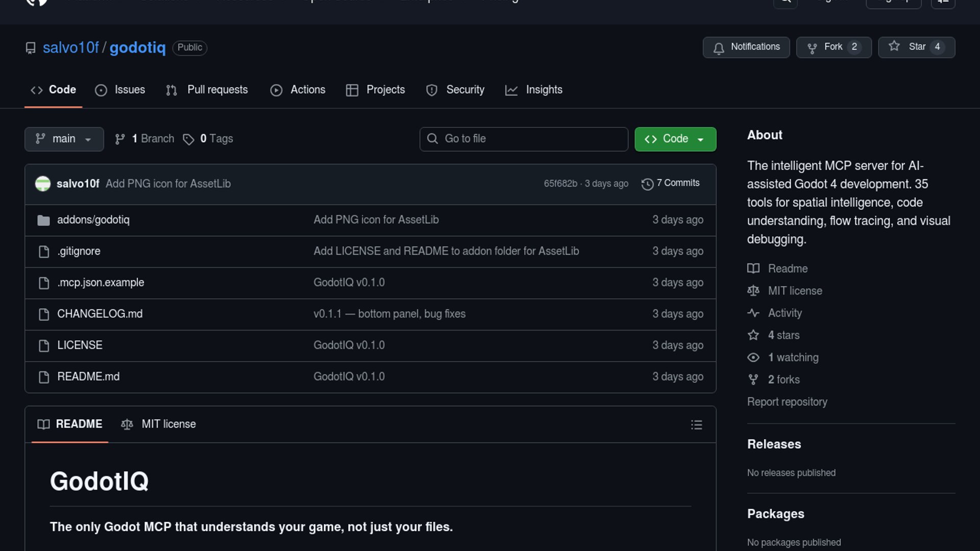Viewport: 980px width, 551px height.
Task: Click the README outline list icon
Action: [696, 425]
